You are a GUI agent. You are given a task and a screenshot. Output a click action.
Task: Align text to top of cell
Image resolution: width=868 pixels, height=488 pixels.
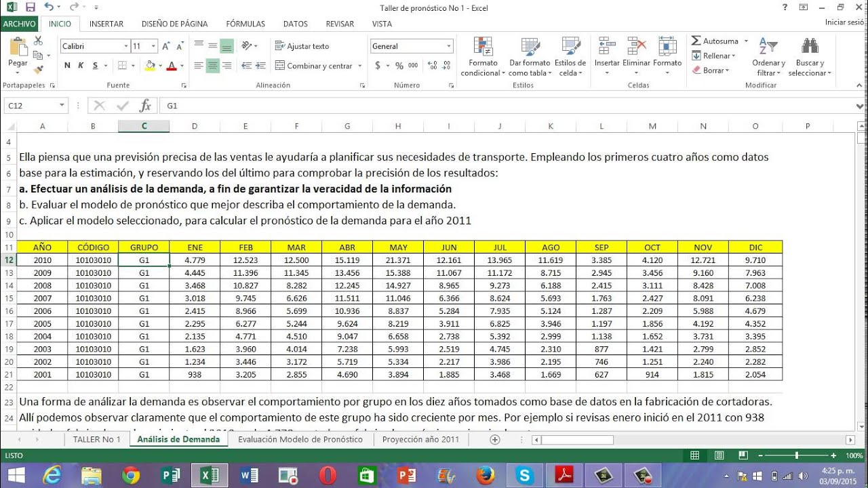198,46
